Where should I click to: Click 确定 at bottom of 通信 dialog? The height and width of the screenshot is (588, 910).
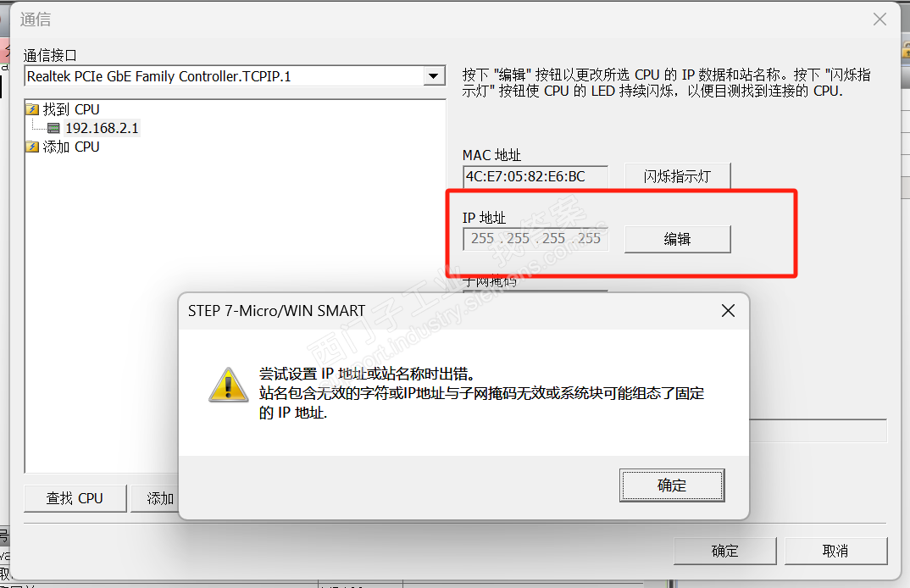[x=725, y=551]
